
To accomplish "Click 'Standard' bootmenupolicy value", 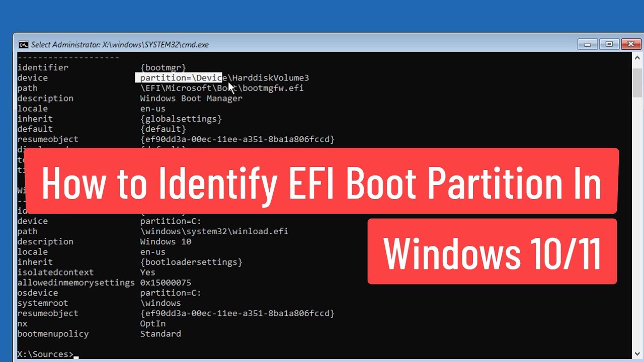I will coord(160,334).
